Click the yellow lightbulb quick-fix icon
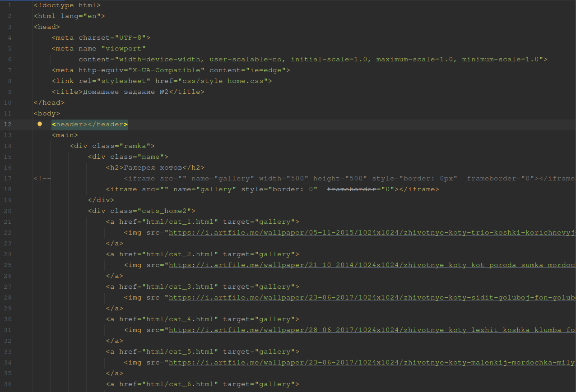The width and height of the screenshot is (576, 392). pyautogui.click(x=40, y=125)
